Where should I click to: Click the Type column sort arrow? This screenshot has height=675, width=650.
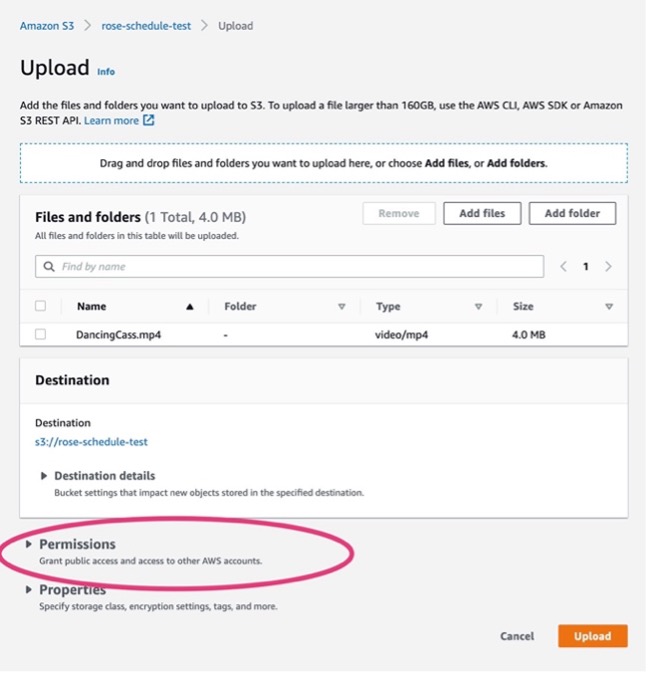coord(478,307)
